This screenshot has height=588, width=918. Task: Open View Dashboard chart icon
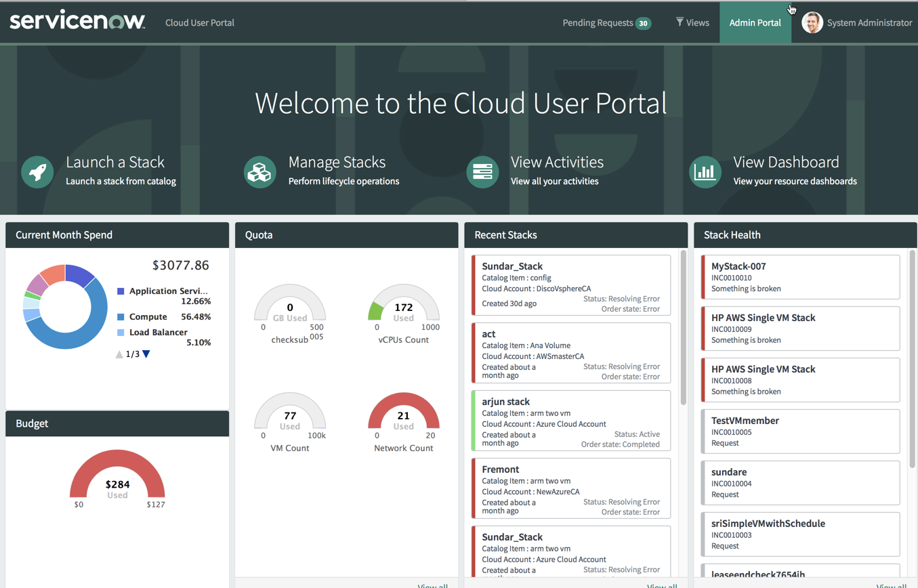coord(705,172)
